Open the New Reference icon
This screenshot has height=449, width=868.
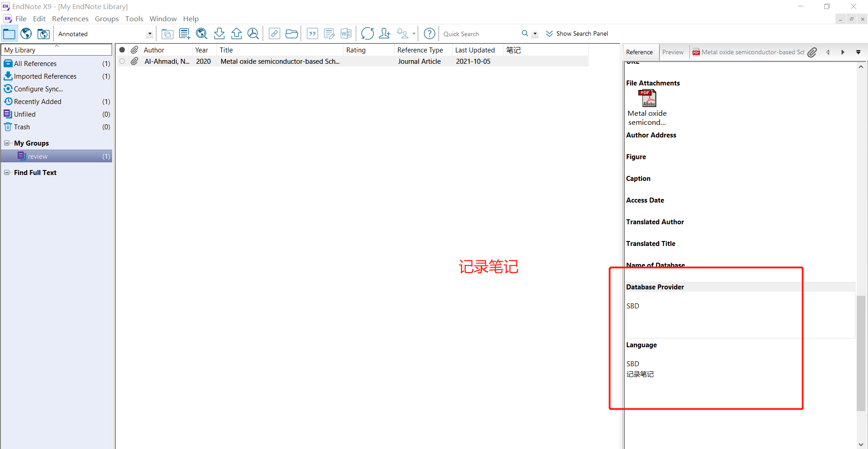pyautogui.click(x=184, y=33)
